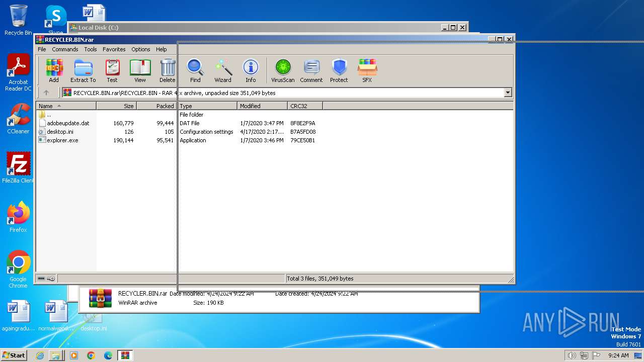Run the Test archive tool
Viewport: 644px width, 362px height.
pos(112,70)
